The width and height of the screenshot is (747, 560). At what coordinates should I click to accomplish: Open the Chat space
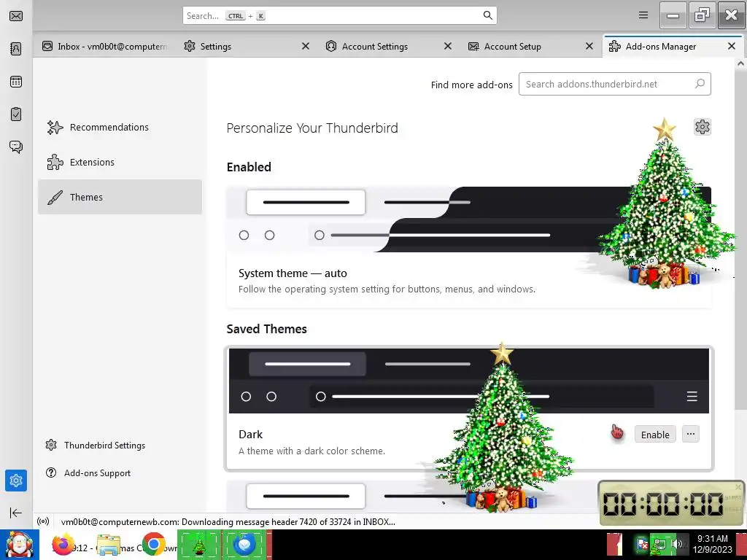point(16,147)
